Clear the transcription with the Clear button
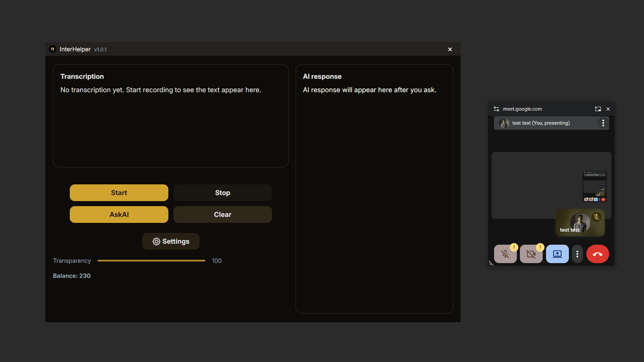 (222, 214)
